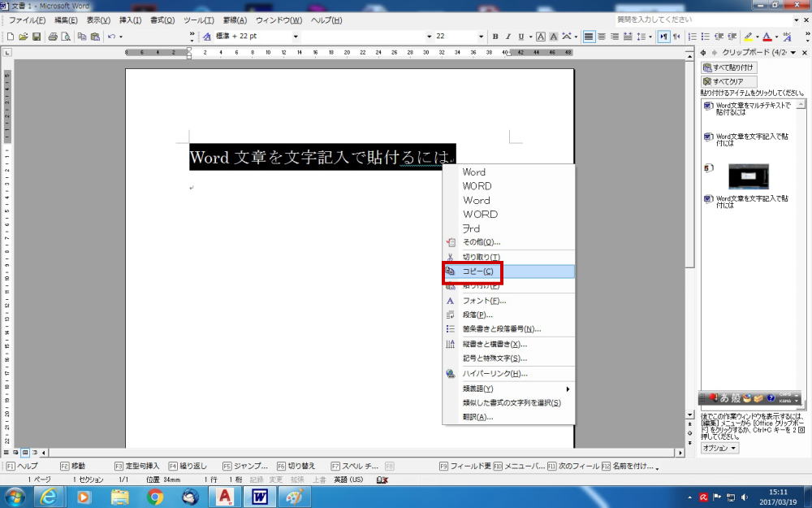Set line spacing from the toolbar
Image resolution: width=812 pixels, height=508 pixels.
pos(641,37)
